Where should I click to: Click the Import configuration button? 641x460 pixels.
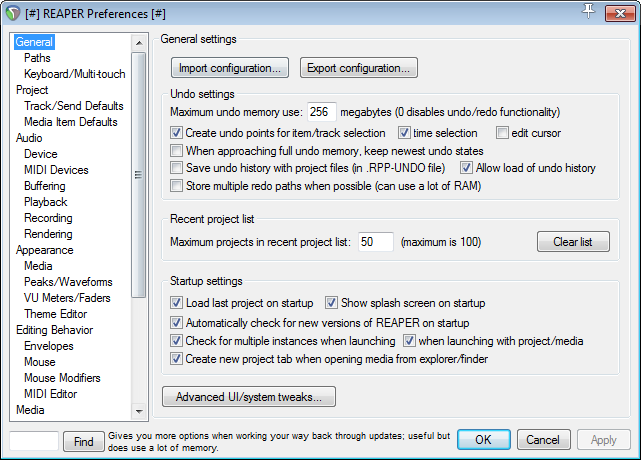point(230,68)
